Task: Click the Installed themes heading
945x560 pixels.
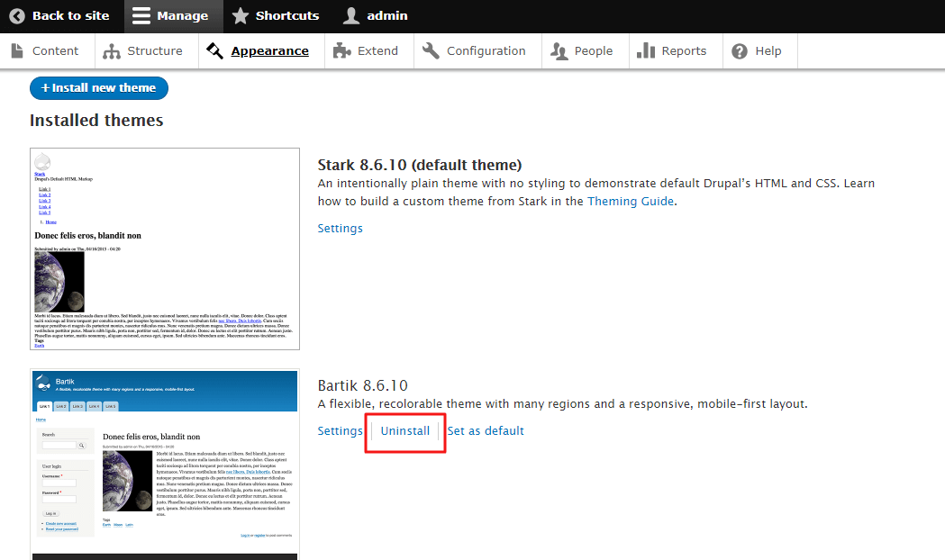Action: point(96,121)
